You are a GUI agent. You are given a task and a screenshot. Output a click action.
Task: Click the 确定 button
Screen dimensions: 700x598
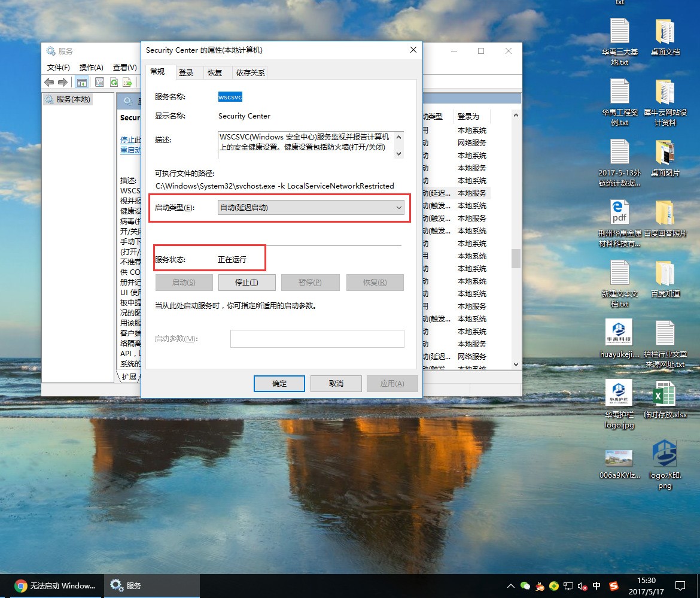279,384
